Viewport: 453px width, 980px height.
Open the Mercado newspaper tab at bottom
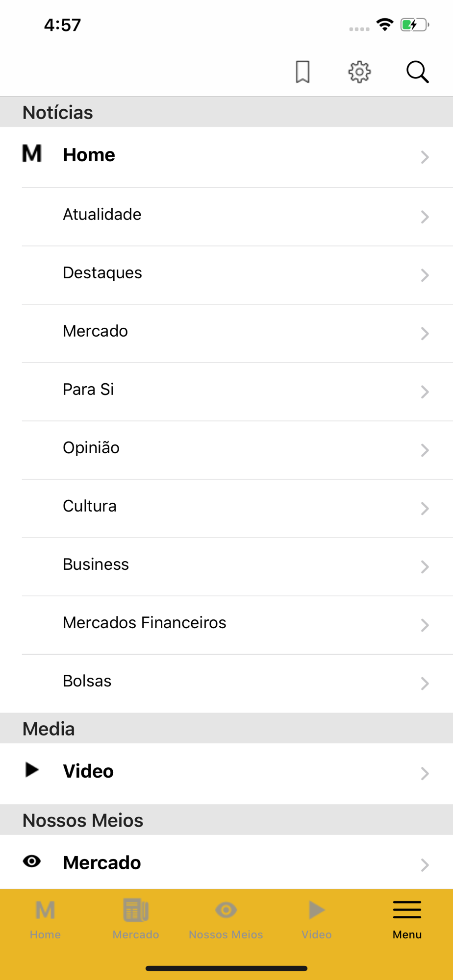pos(136,919)
